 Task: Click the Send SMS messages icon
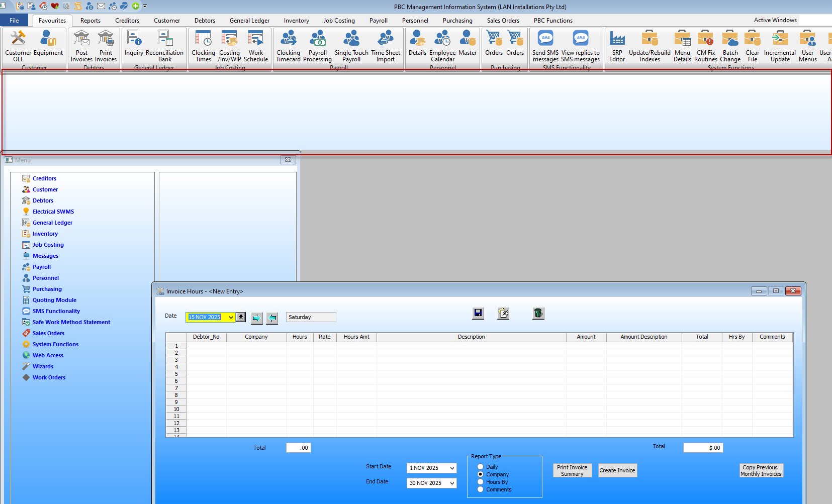click(545, 46)
